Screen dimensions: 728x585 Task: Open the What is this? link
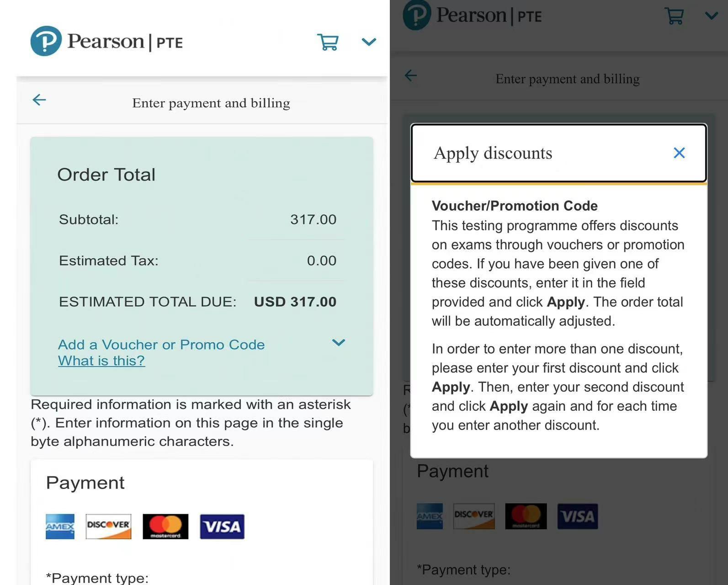point(101,361)
